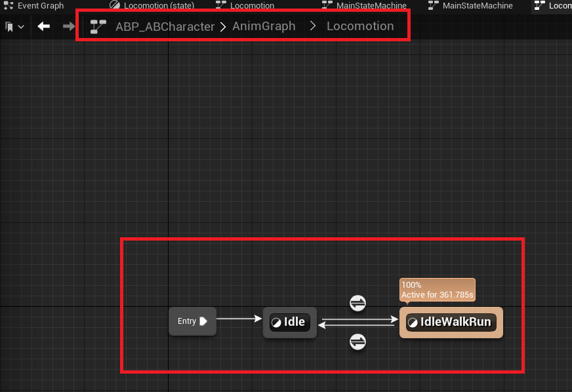Select the lower transition rule icon
Screen dimensions: 572x392
pyautogui.click(x=357, y=342)
